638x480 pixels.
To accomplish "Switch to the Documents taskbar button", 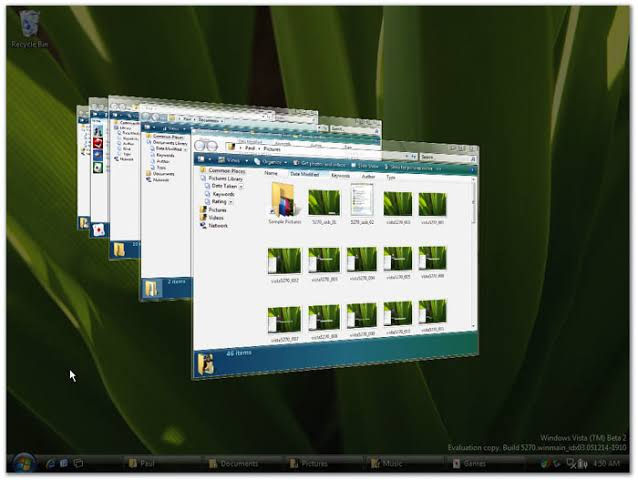I will pyautogui.click(x=243, y=463).
